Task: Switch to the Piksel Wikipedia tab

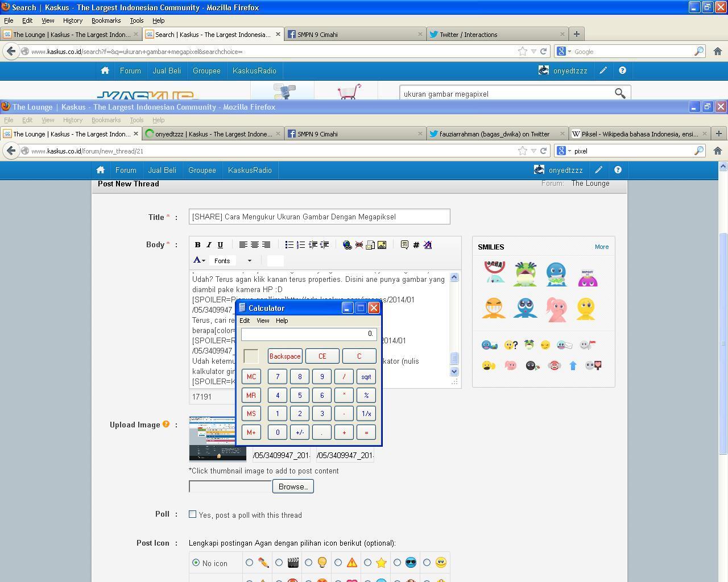Action: click(x=639, y=134)
